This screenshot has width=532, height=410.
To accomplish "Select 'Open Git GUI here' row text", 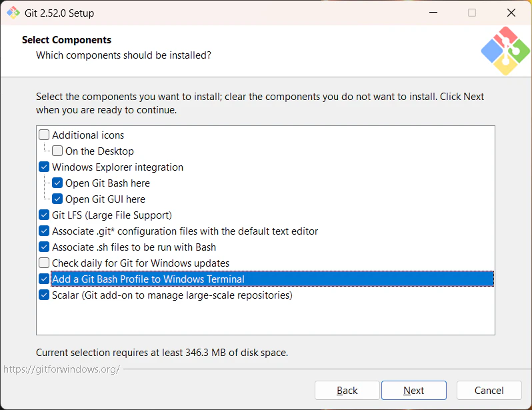I will click(105, 199).
